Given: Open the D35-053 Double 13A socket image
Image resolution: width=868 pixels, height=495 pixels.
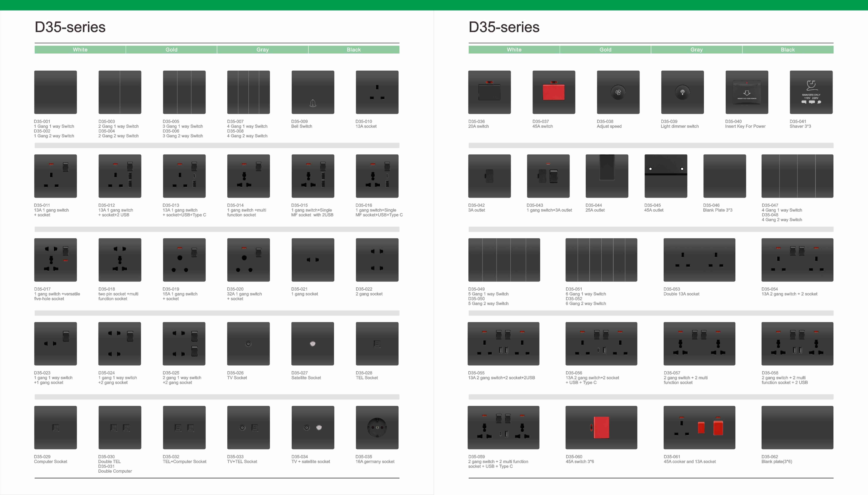Looking at the screenshot, I should [699, 260].
